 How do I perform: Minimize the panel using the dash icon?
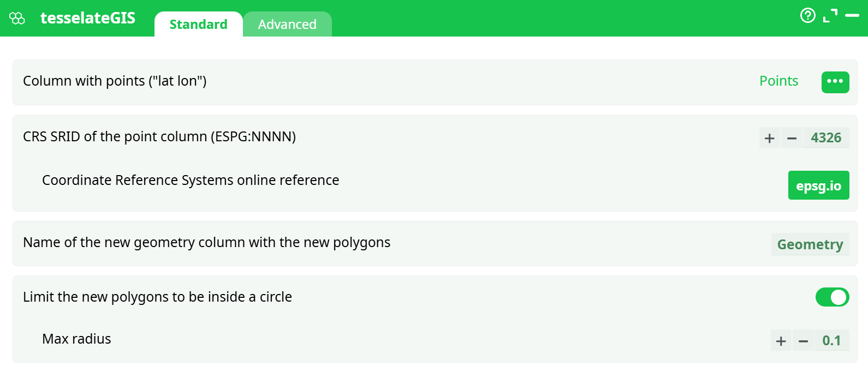(852, 16)
